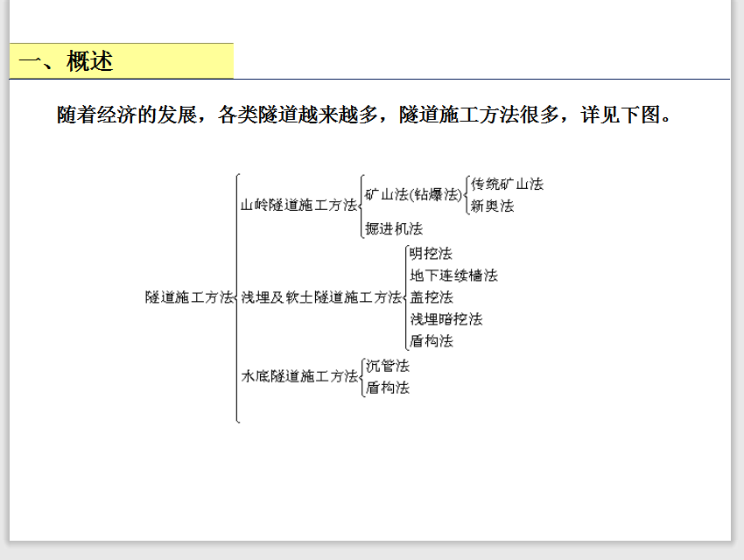Screen dimensions: 744x560
Task: Click the heading '一、概述'
Action: coord(66,61)
